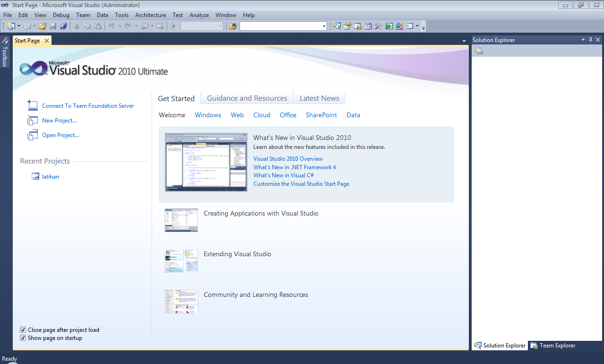Image resolution: width=604 pixels, height=364 pixels.
Task: Click the Add New Item toolbar icon
Action: [27, 26]
